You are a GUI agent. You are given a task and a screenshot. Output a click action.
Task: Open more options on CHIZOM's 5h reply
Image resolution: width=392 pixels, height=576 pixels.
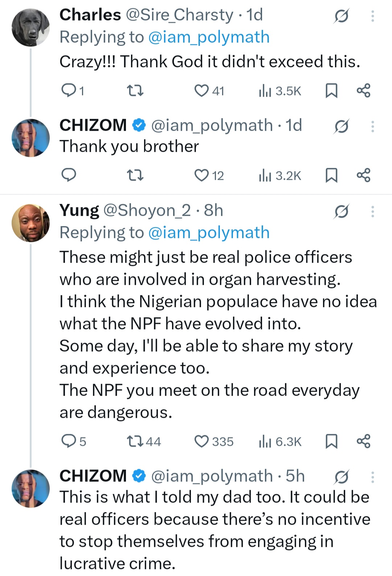(x=372, y=477)
